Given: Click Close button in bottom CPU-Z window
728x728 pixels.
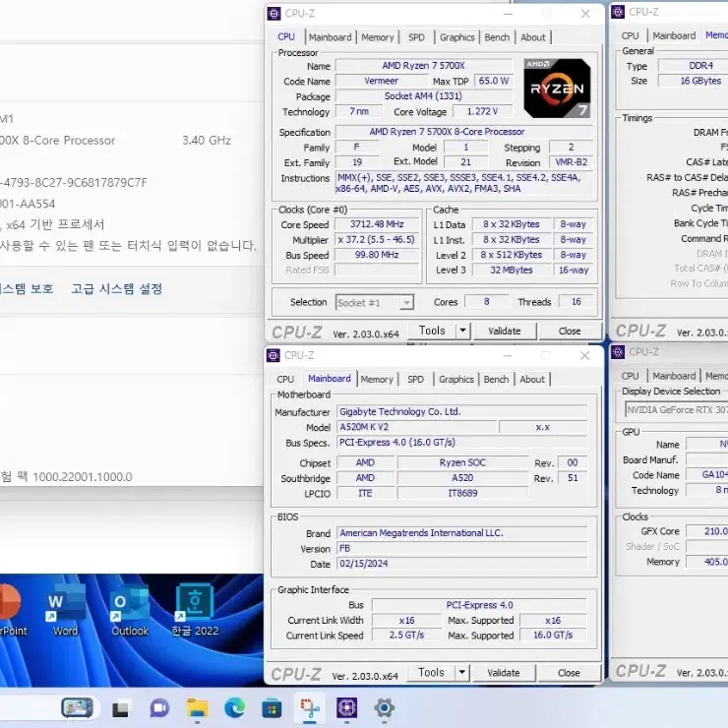Looking at the screenshot, I should pyautogui.click(x=569, y=673).
